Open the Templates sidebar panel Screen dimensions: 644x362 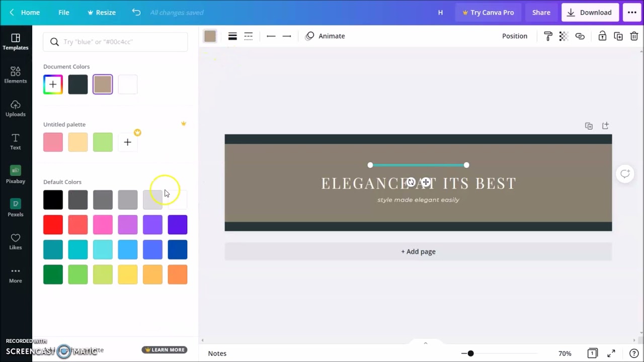pyautogui.click(x=16, y=42)
